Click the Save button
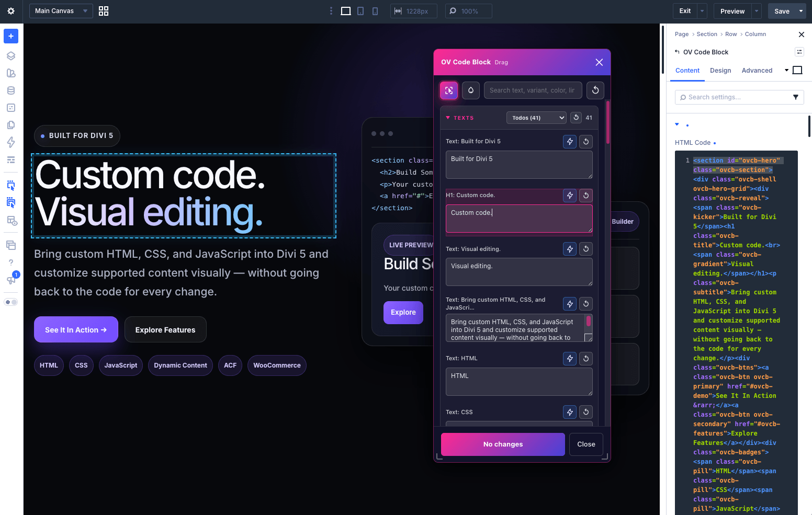Image resolution: width=812 pixels, height=515 pixels. click(x=782, y=11)
